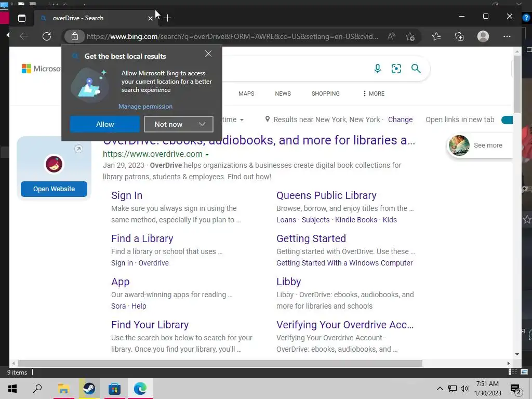Open Getting Started With a Windows Computer
This screenshot has width=532, height=399.
344,263
